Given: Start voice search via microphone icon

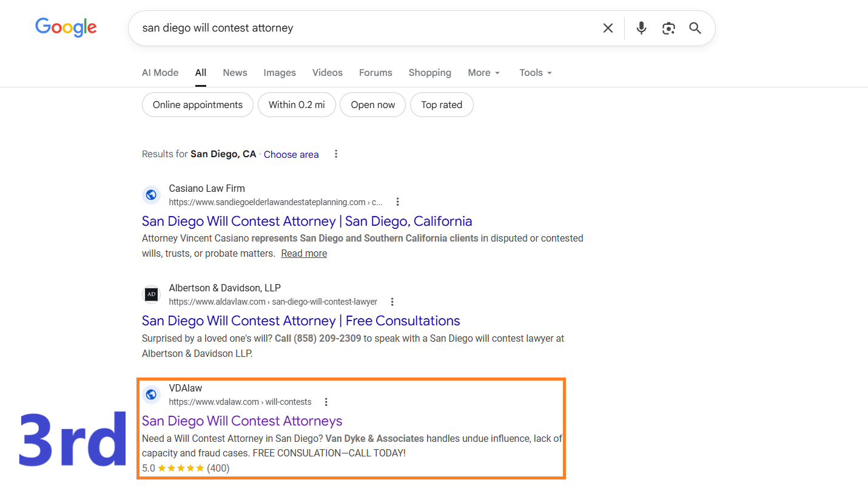Looking at the screenshot, I should pyautogui.click(x=641, y=28).
